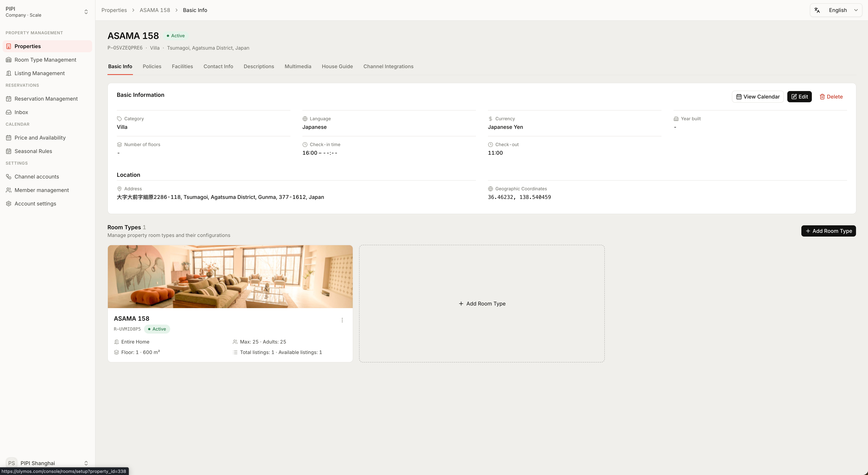Viewport: 868px width, 475px height.
Task: Open the House Guide tab
Action: (x=337, y=66)
